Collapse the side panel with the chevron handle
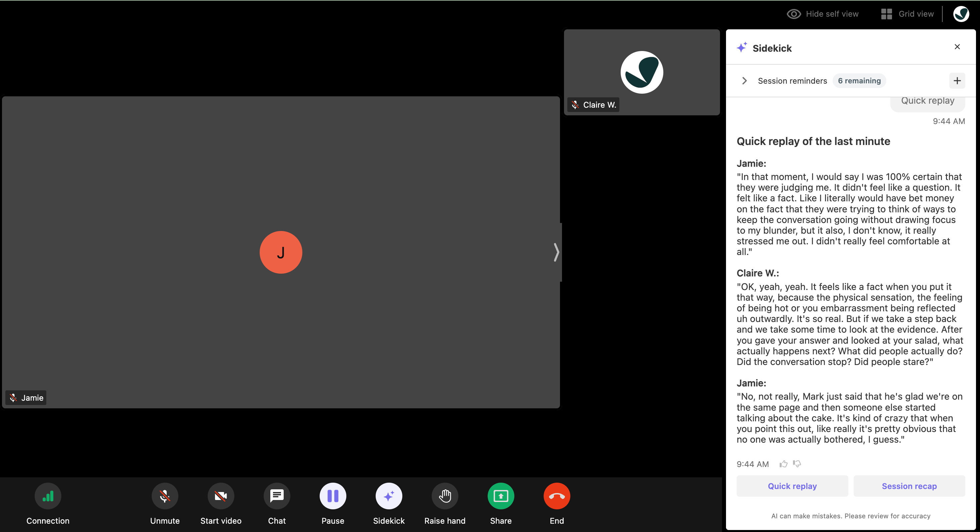Viewport: 980px width, 532px height. 556,252
